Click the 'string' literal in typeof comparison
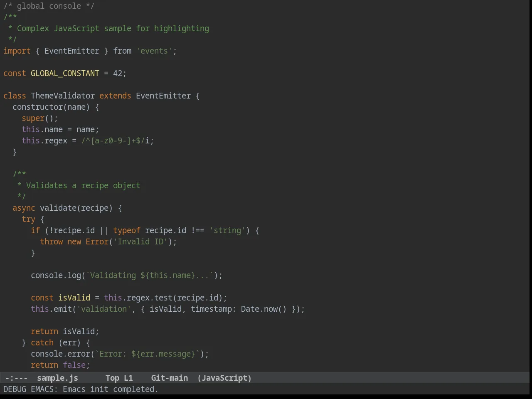Viewport: 532px width, 399px height. coord(227,230)
